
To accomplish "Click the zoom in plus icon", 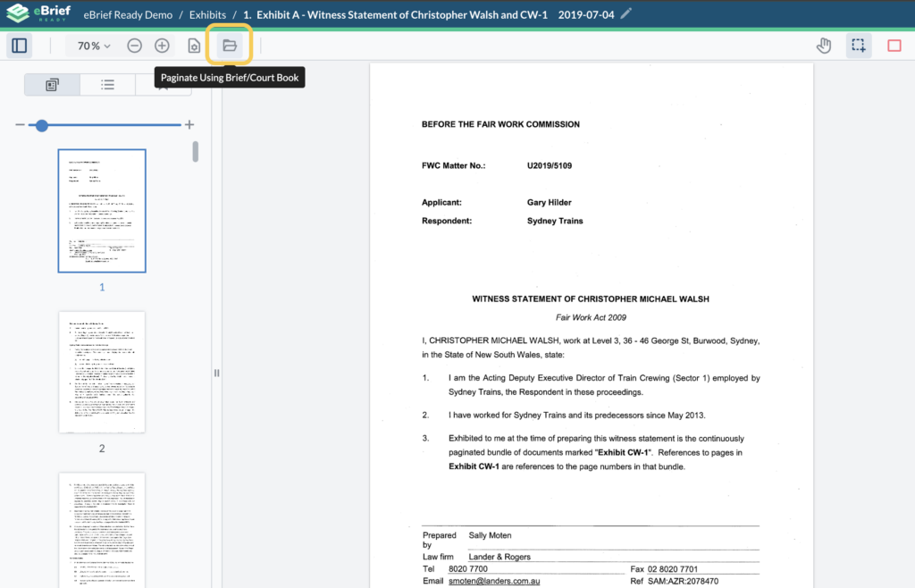I will point(163,46).
